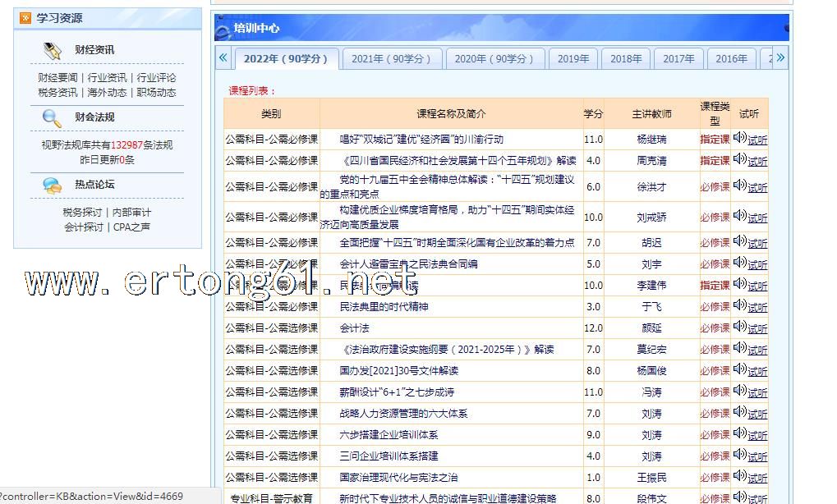This screenshot has width=837, height=504.
Task: Open the 财经要闻 link
Action: pyautogui.click(x=57, y=78)
